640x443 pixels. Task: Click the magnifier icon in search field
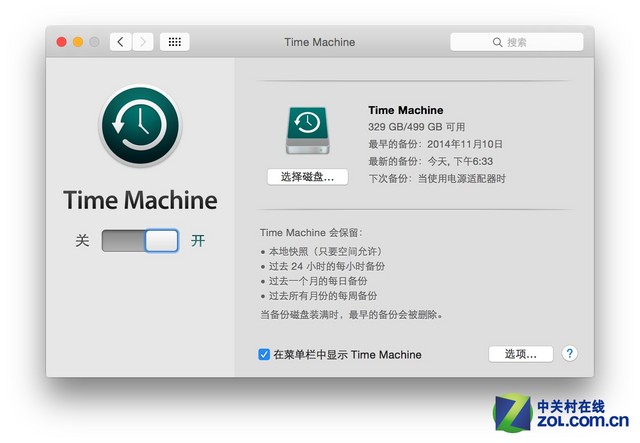click(497, 42)
